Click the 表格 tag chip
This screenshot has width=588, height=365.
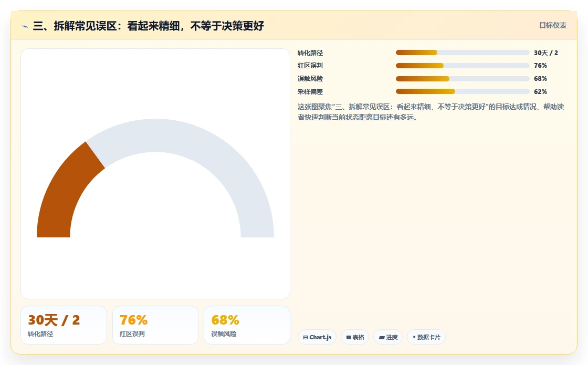tap(355, 337)
